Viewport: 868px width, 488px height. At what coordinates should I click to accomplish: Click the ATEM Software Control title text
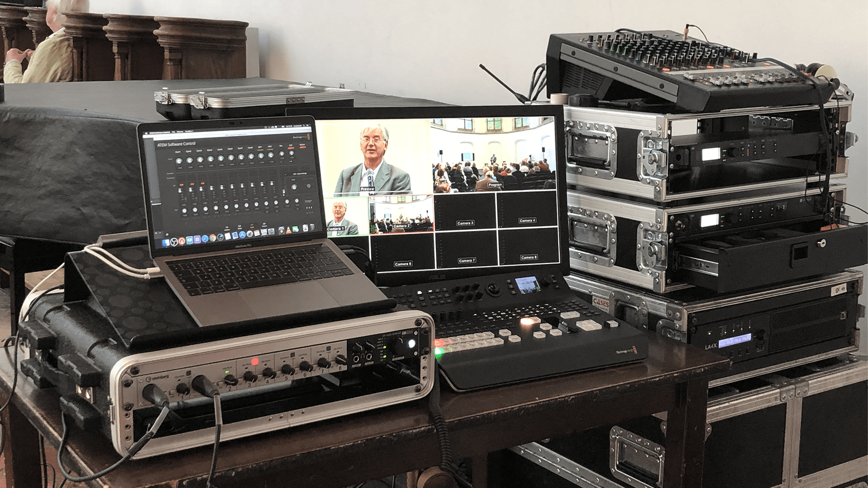click(x=176, y=144)
